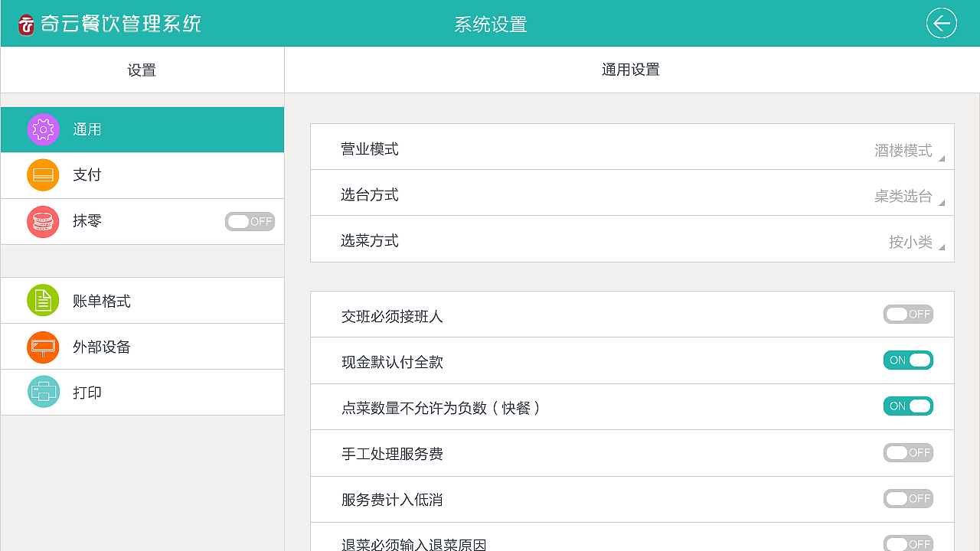This screenshot has width=980, height=551.
Task: Disable the 现金默认付全款 switch
Action: (x=908, y=360)
